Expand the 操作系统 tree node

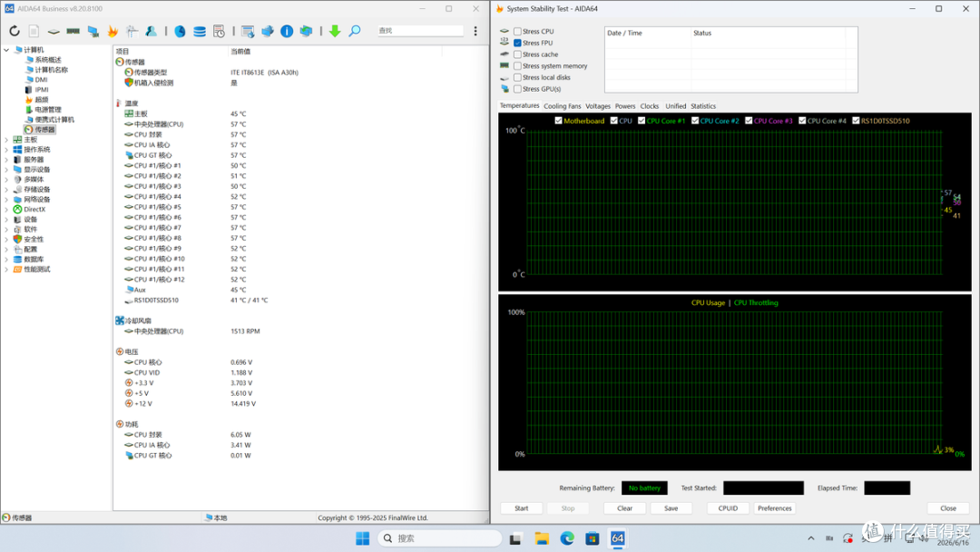pyautogui.click(x=6, y=150)
